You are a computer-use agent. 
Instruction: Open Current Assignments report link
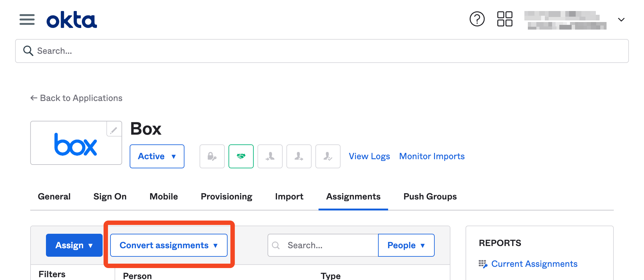(534, 264)
